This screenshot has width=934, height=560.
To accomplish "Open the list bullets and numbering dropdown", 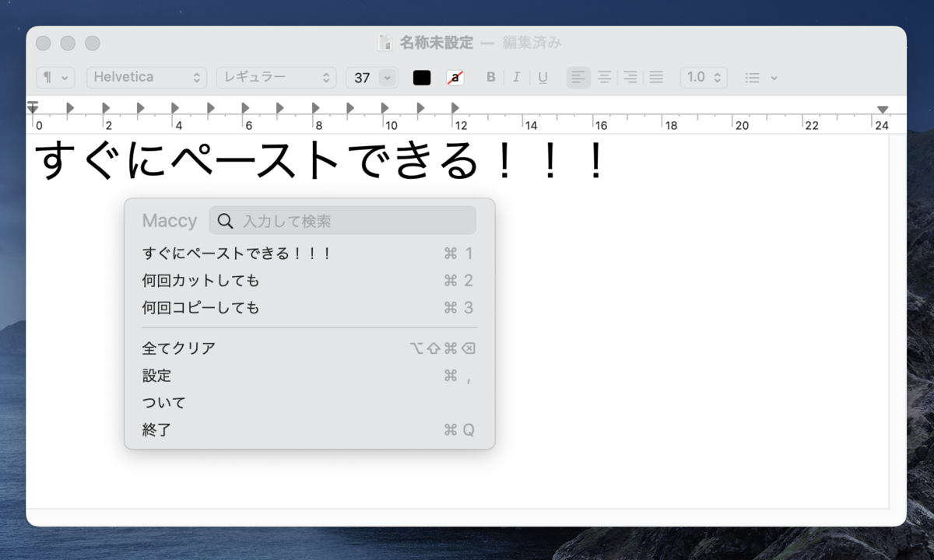I will [x=760, y=78].
